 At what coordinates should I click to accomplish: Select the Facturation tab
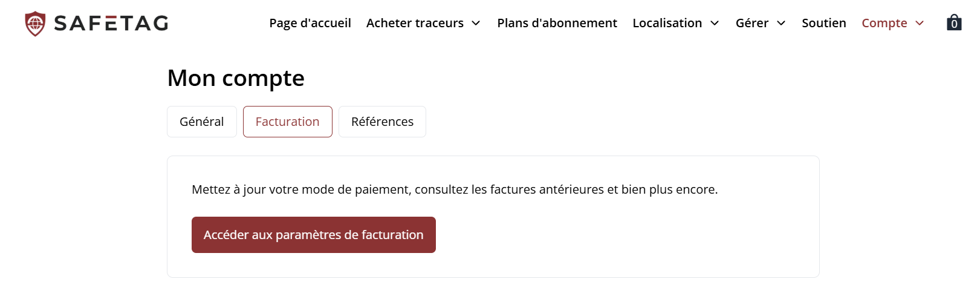click(x=287, y=122)
